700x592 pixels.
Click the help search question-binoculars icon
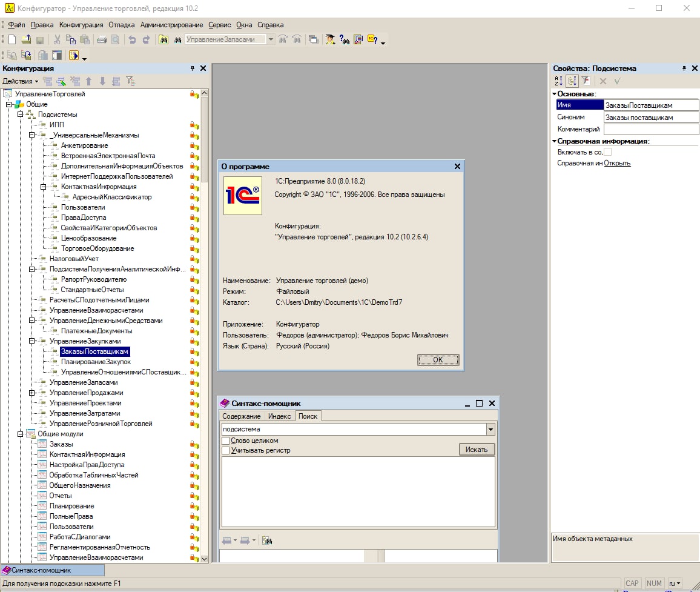coord(344,40)
